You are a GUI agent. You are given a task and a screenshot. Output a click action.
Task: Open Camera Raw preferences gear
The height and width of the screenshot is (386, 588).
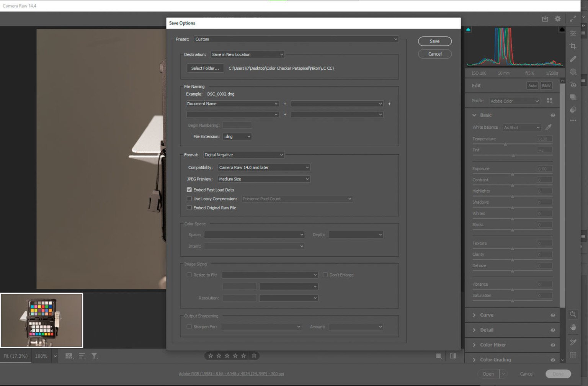558,18
